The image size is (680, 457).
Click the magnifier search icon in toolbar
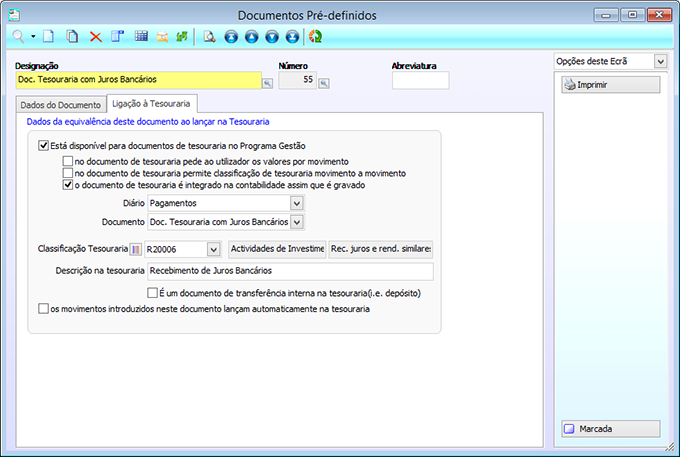point(18,36)
